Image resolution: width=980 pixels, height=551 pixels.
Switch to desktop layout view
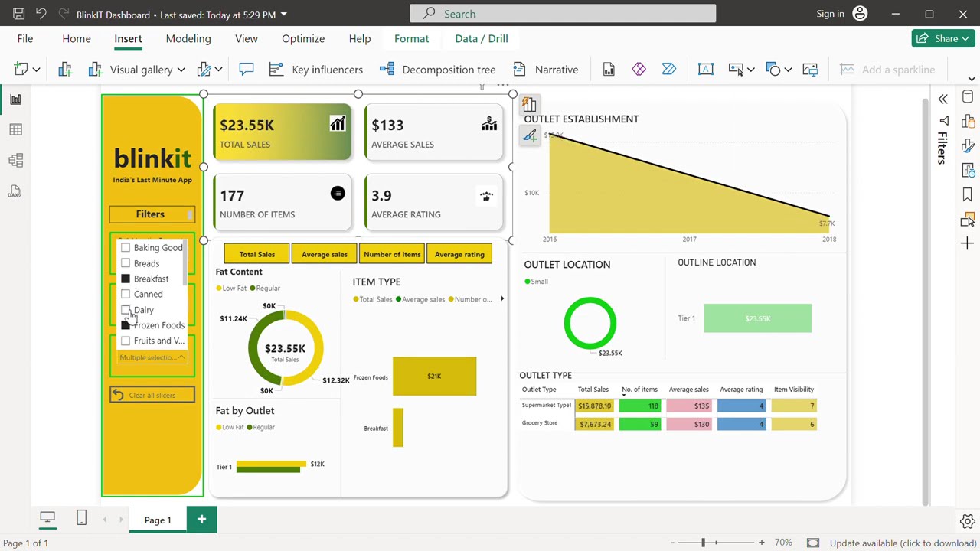[47, 518]
